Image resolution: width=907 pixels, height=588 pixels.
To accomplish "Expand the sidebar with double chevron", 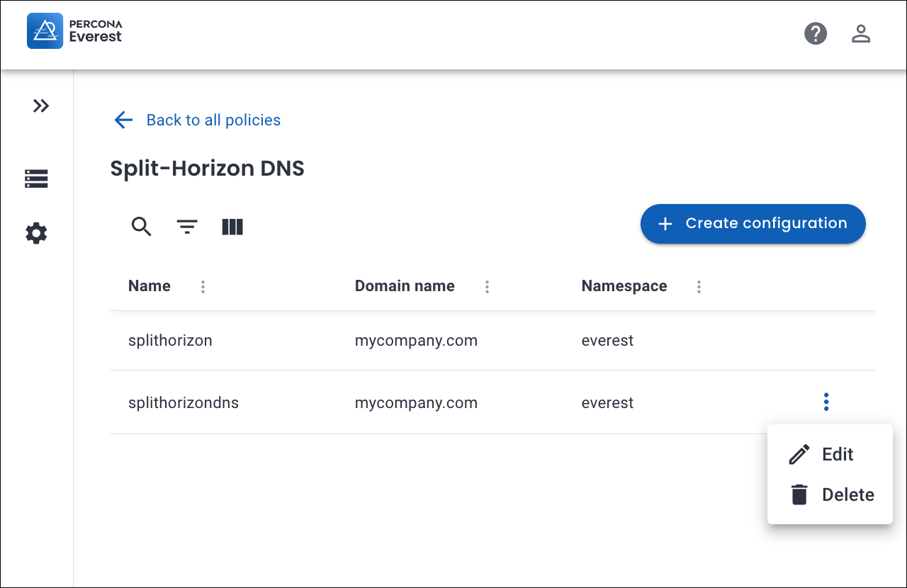I will pos(41,106).
